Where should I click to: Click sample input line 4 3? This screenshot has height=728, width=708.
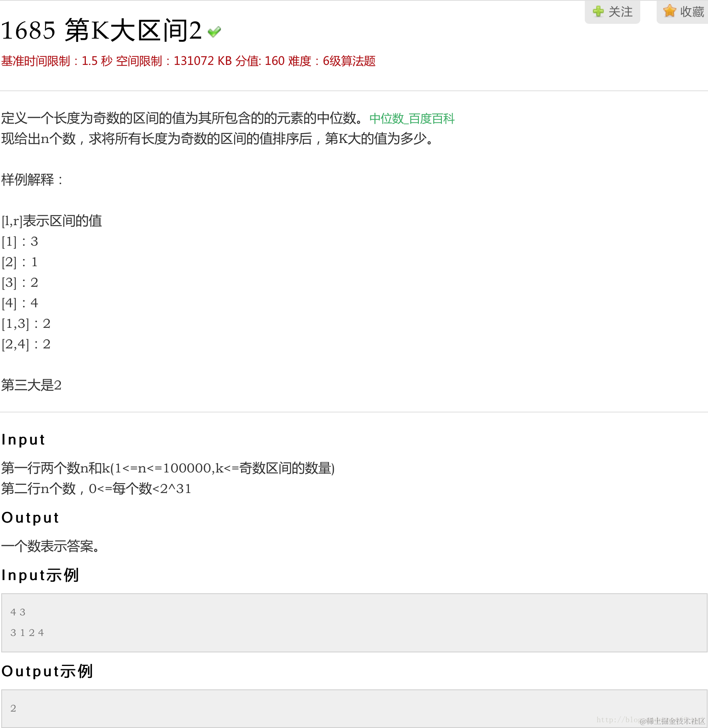coord(18,612)
